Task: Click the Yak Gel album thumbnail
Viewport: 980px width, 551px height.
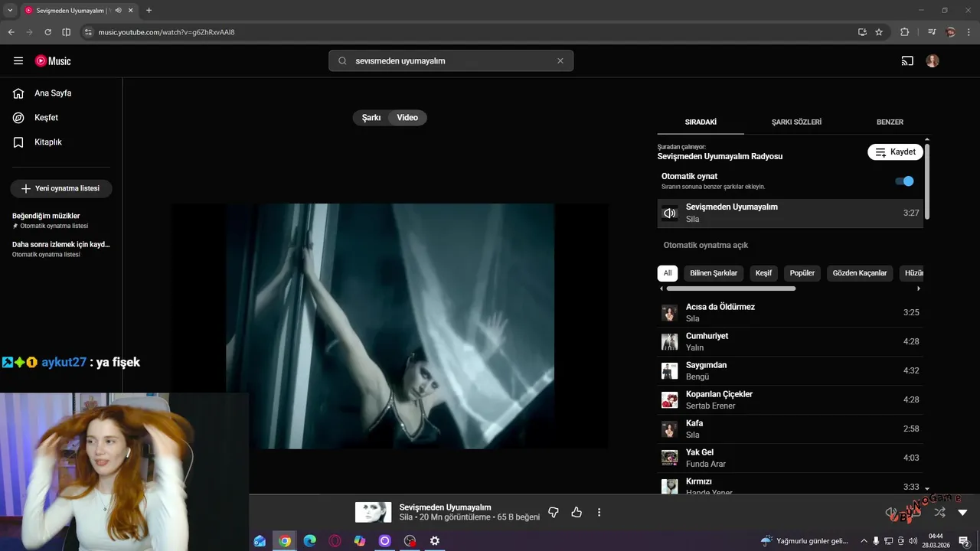Action: click(670, 458)
